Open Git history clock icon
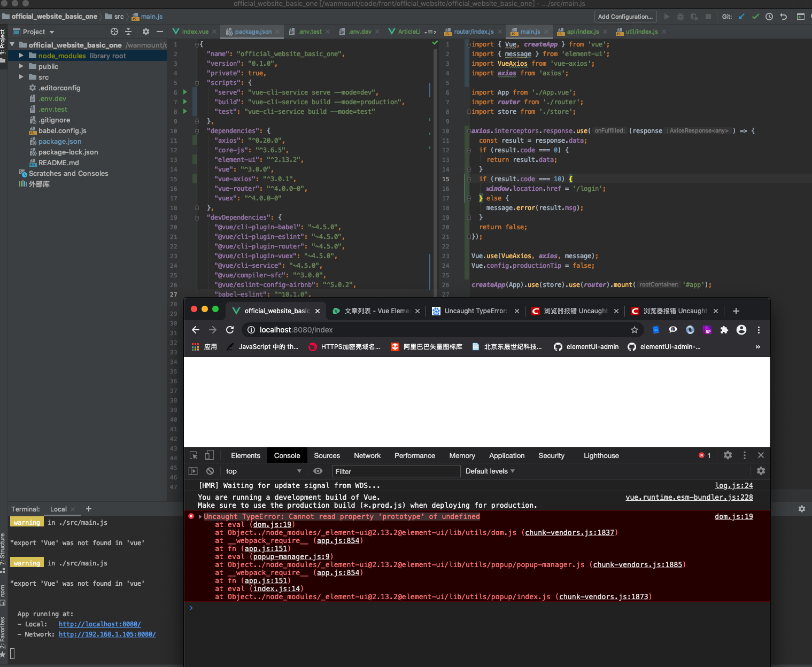 [x=769, y=17]
